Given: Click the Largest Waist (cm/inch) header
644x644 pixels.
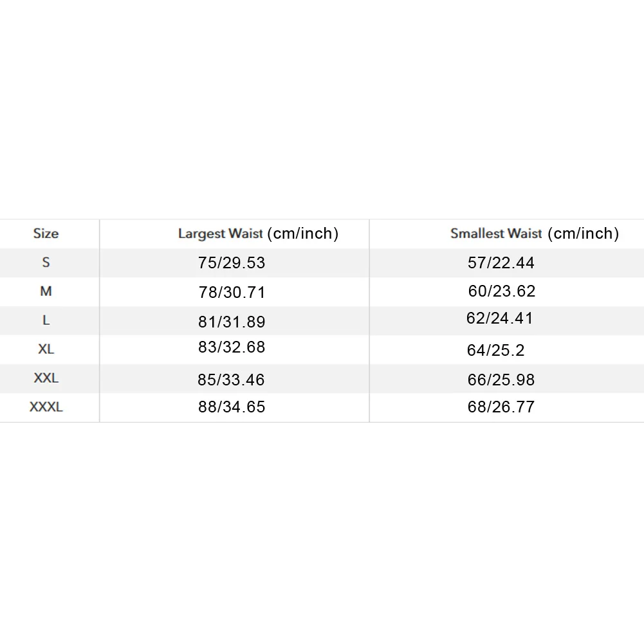Looking at the screenshot, I should coord(259,234).
